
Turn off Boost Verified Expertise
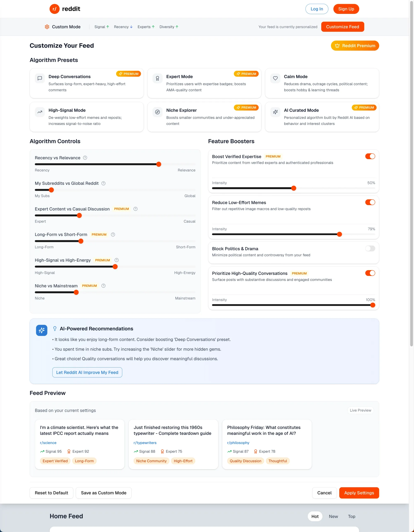pos(370,156)
